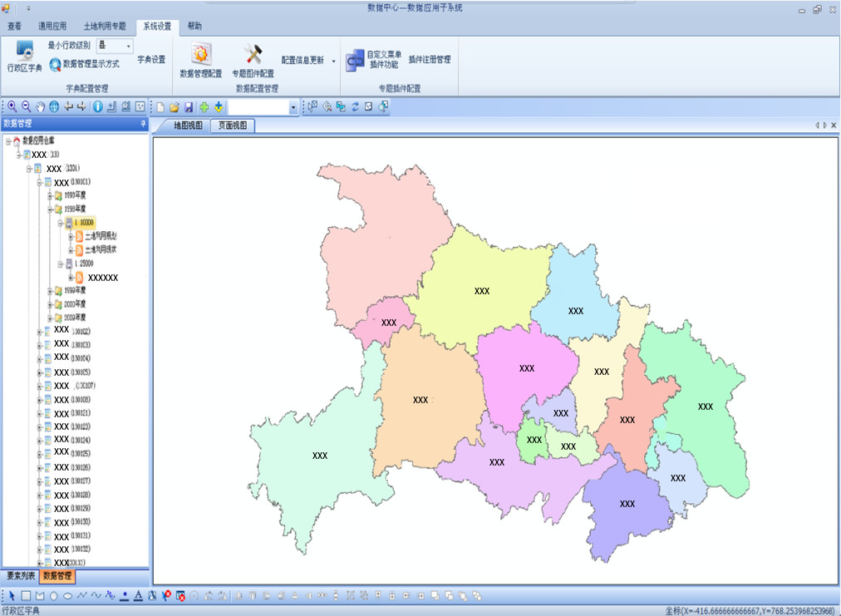Select the 1:10000 scale tree item
The width and height of the screenshot is (841, 616).
(84, 224)
